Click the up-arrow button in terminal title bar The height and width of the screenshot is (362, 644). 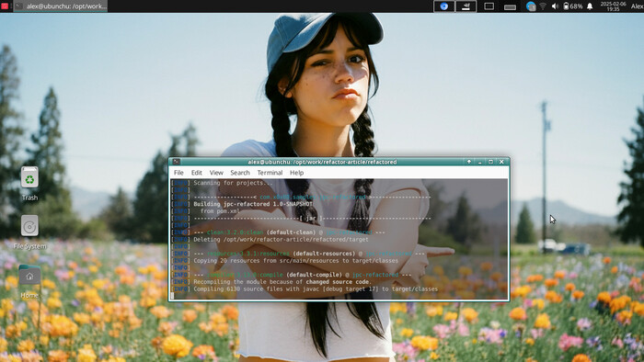point(469,162)
